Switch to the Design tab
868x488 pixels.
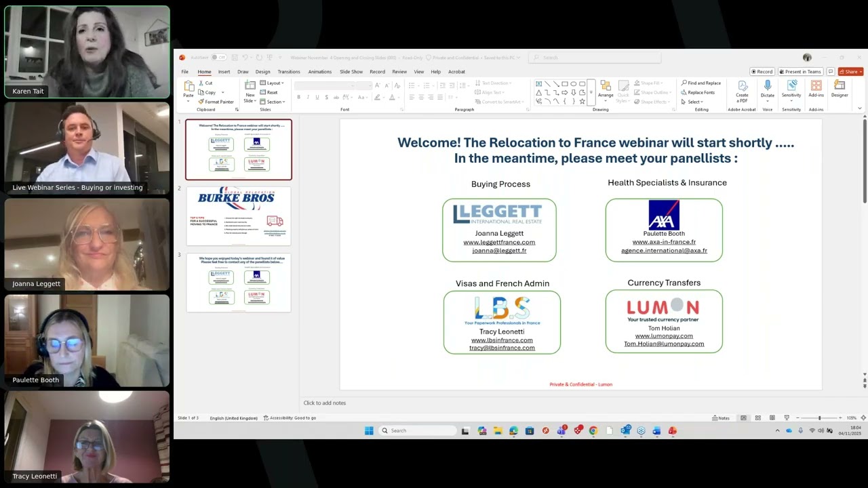262,71
